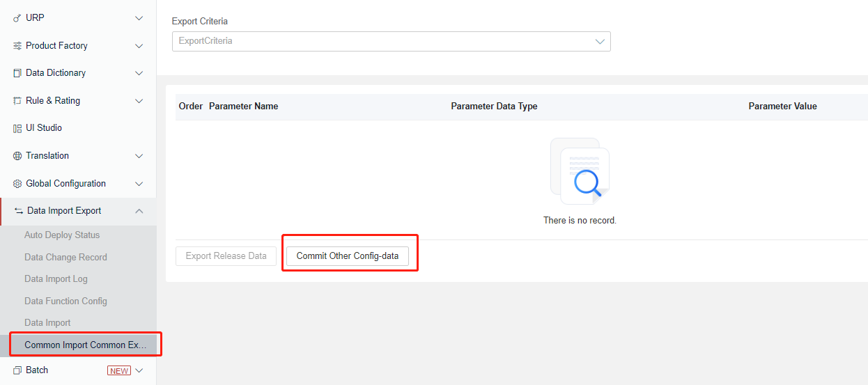Click Export Release Data button
The height and width of the screenshot is (385, 868).
coord(226,256)
